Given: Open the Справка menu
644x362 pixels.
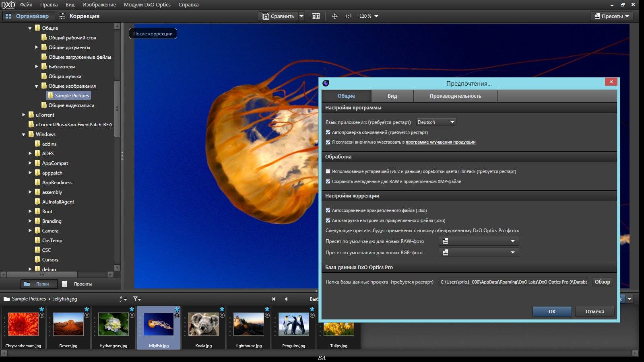Looking at the screenshot, I should coord(188,4).
